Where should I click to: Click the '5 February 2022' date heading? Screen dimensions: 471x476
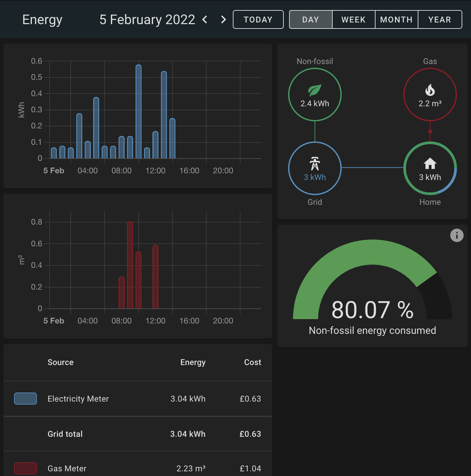[x=147, y=19]
